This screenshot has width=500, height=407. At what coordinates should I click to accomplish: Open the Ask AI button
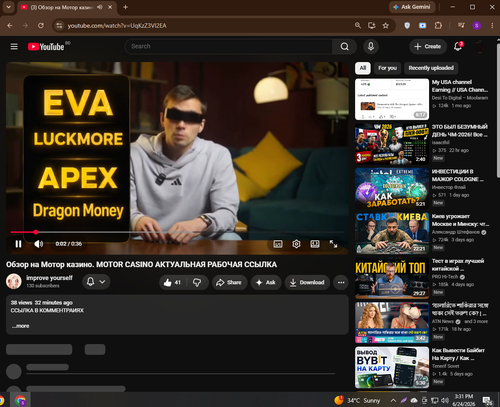pyautogui.click(x=266, y=282)
